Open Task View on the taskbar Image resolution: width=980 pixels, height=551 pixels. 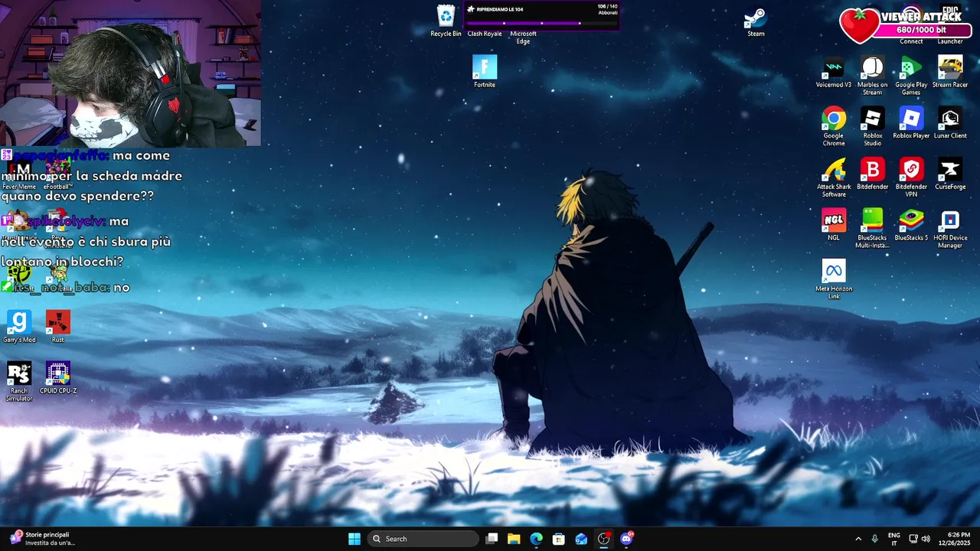[x=492, y=539]
